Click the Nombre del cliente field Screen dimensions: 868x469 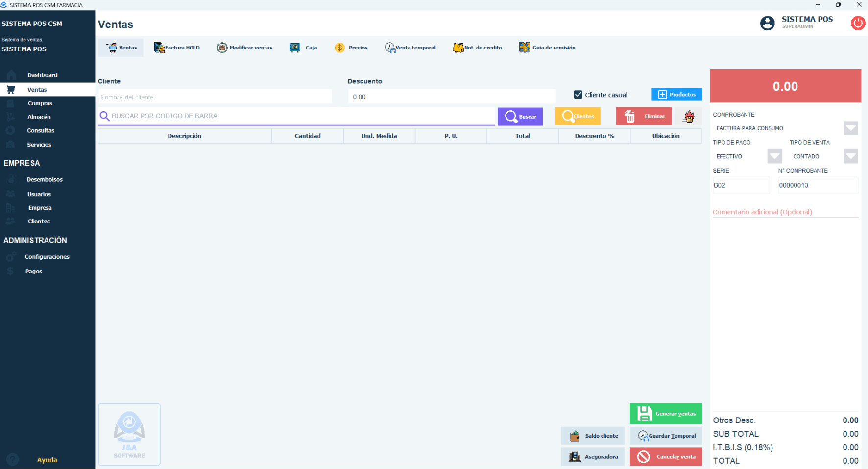click(x=215, y=97)
